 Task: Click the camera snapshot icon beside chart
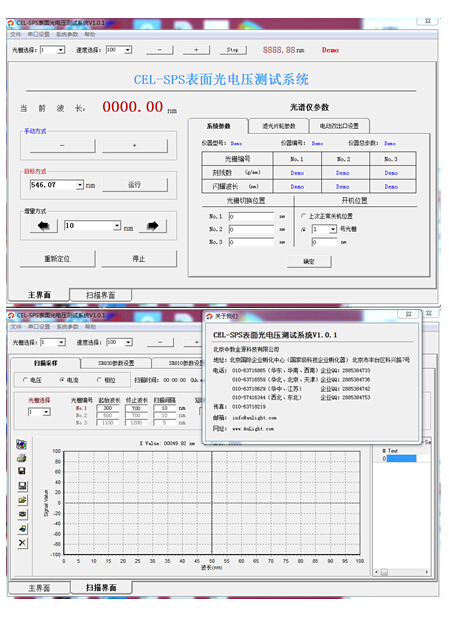(x=22, y=514)
